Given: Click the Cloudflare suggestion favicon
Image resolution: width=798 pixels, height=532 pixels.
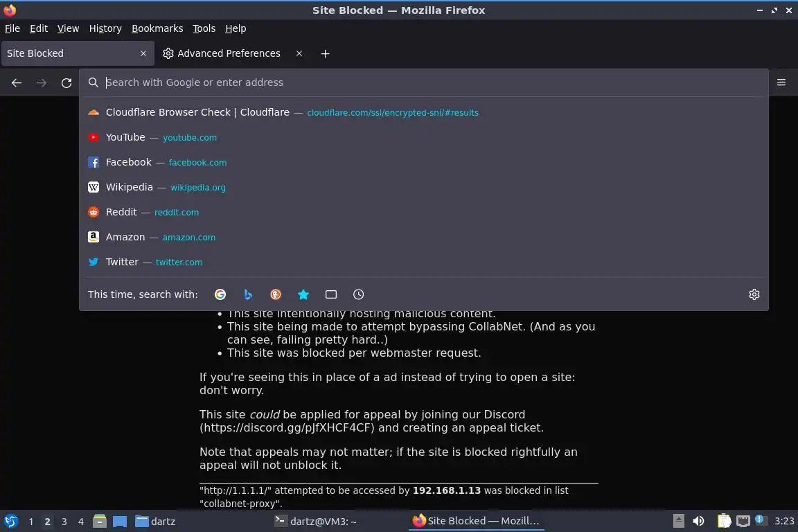Looking at the screenshot, I should [x=94, y=112].
